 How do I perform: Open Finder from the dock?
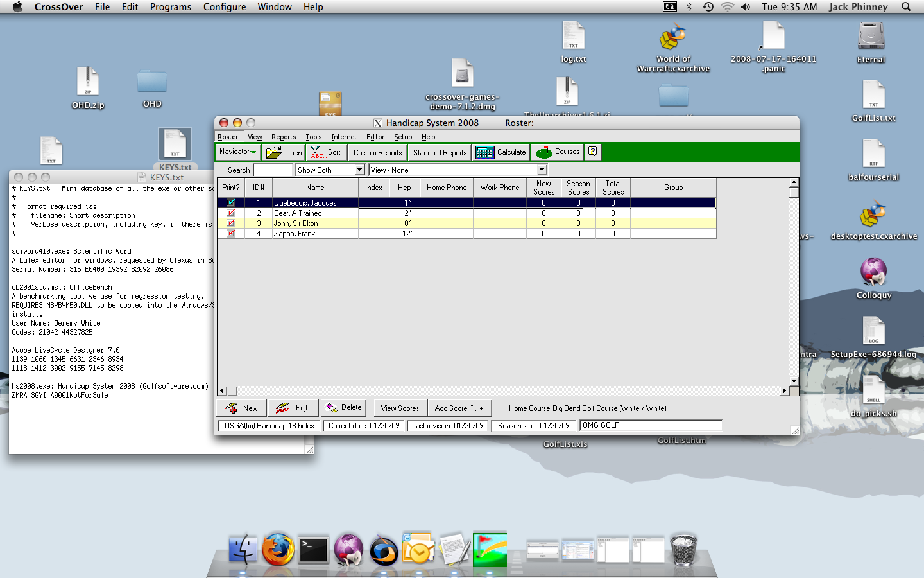[x=243, y=550]
